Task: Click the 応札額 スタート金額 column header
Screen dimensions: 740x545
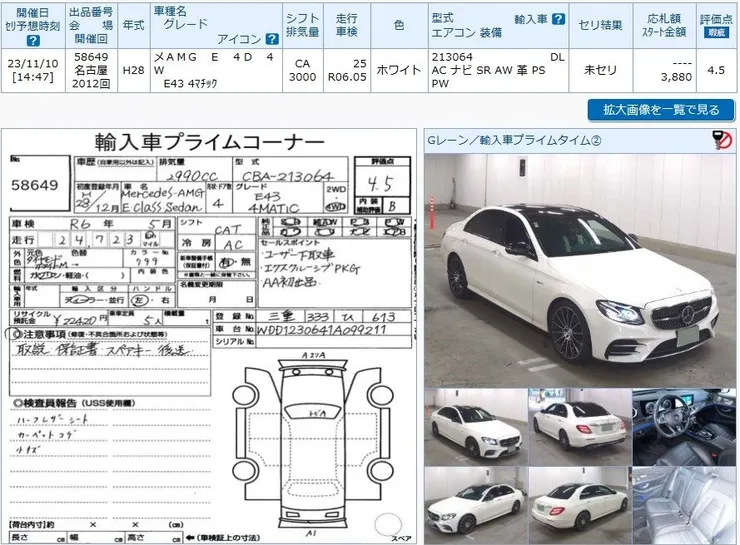Action: 664,25
